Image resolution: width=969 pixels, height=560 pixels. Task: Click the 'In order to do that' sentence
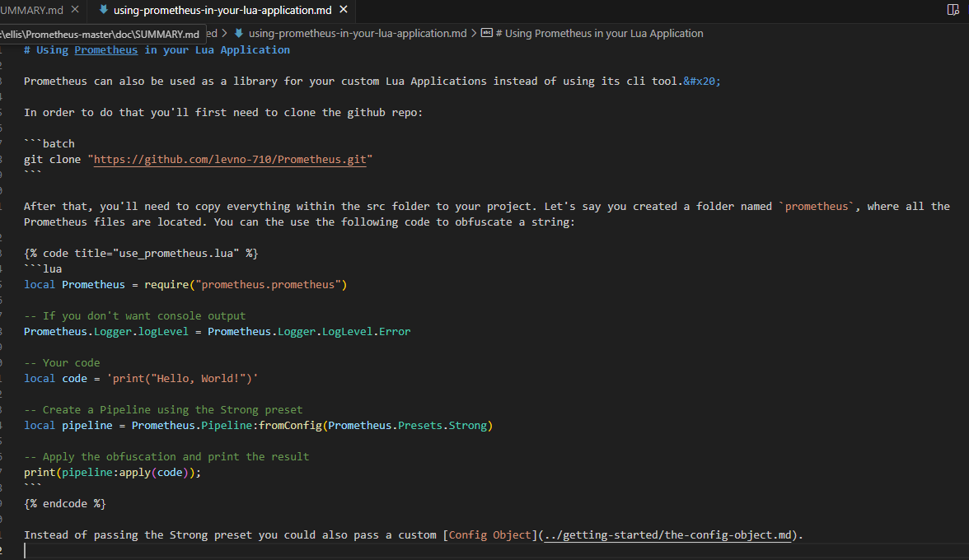tap(224, 112)
